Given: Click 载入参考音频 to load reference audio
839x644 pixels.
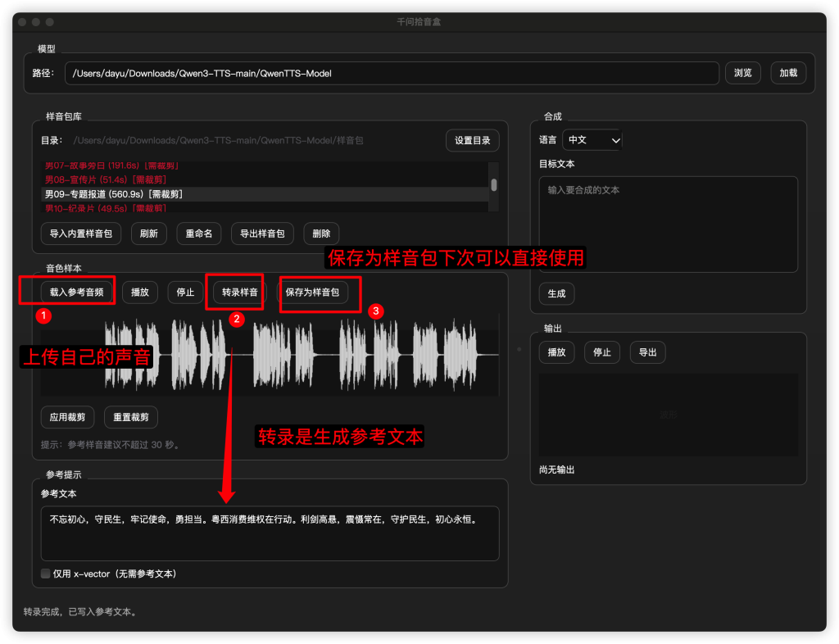Looking at the screenshot, I should click(77, 292).
